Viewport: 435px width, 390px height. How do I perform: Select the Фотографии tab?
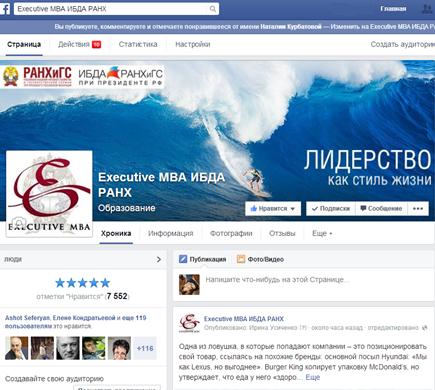[231, 234]
